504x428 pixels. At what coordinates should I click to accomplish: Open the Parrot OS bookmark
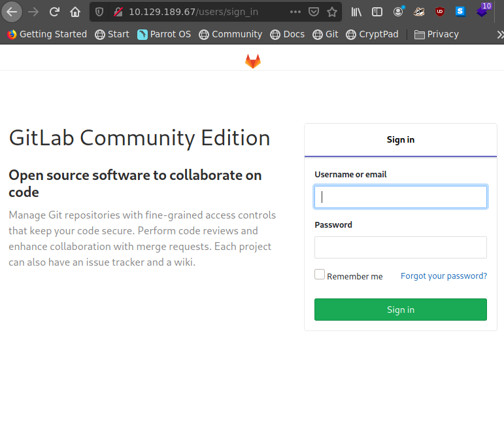[x=164, y=34]
